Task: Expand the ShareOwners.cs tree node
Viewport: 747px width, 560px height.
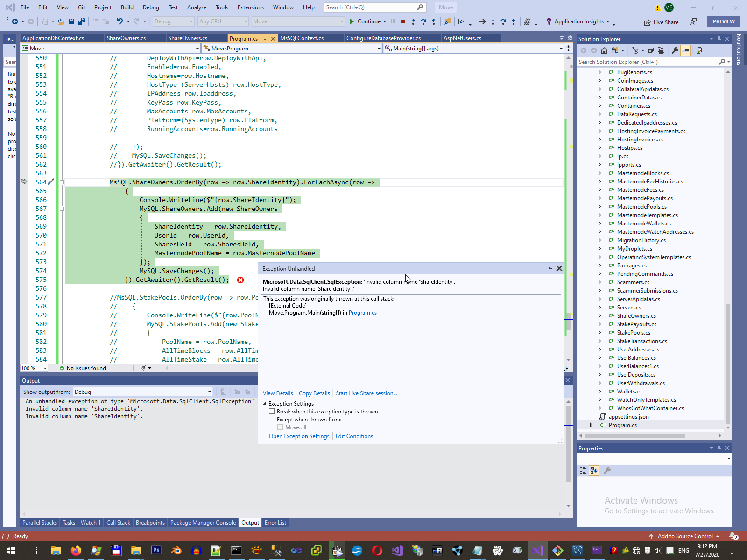Action: tap(600, 316)
